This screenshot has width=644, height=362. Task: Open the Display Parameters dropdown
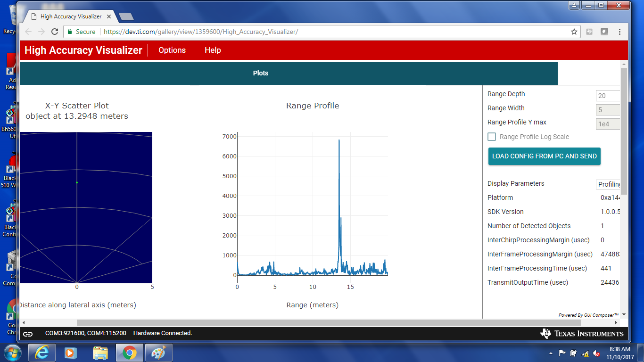(x=608, y=184)
